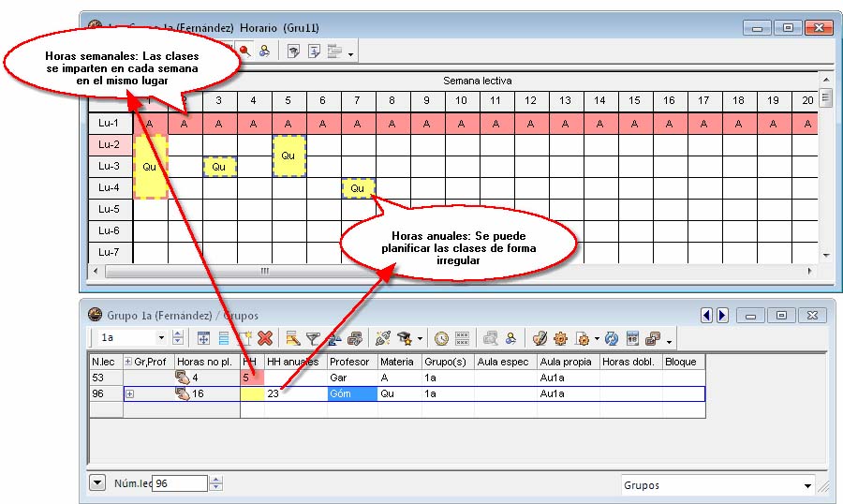Click the linked locks icon in Grupos toolbar
This screenshot has width=843, height=504.
pyautogui.click(x=354, y=338)
